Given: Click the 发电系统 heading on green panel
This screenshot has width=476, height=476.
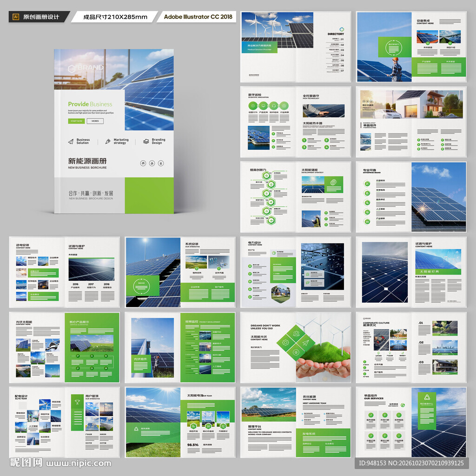Looking at the screenshot, I should click(x=309, y=434).
